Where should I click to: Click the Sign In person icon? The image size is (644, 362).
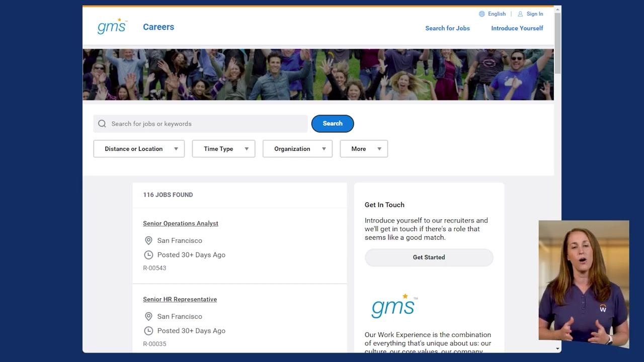click(520, 14)
